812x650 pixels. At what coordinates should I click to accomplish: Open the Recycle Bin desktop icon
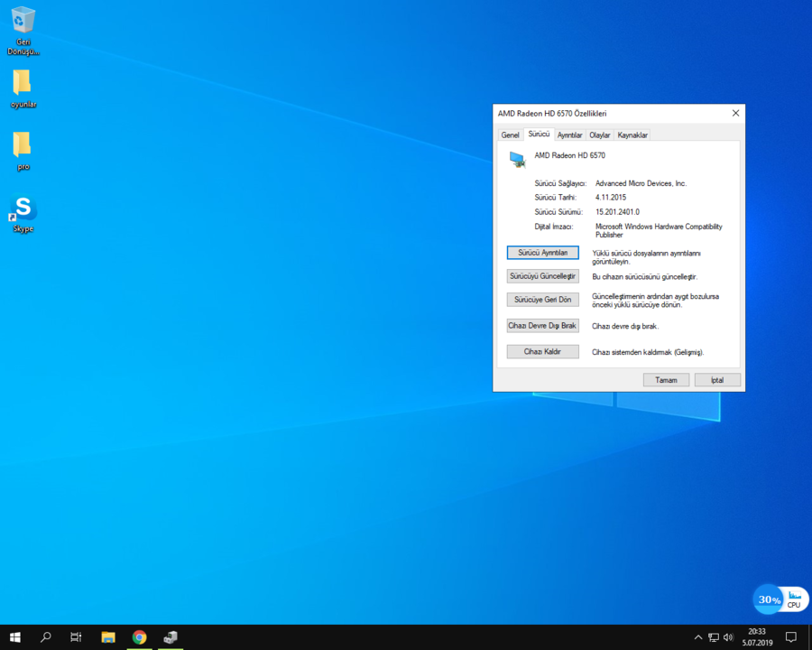23,22
